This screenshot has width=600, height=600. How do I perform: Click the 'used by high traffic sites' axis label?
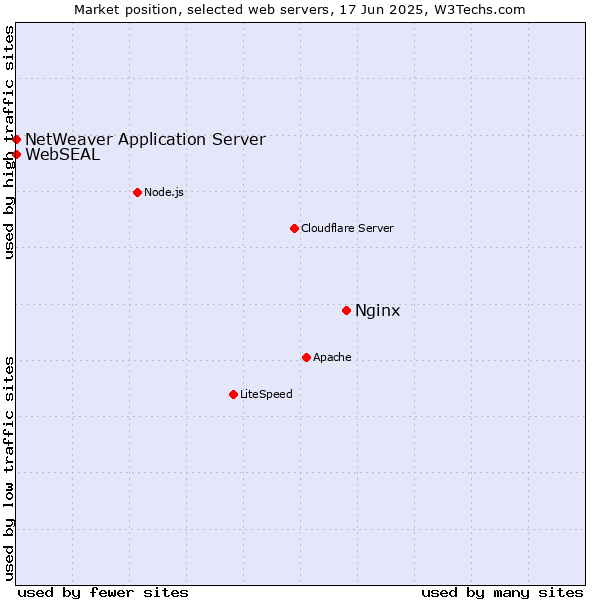(x=9, y=142)
